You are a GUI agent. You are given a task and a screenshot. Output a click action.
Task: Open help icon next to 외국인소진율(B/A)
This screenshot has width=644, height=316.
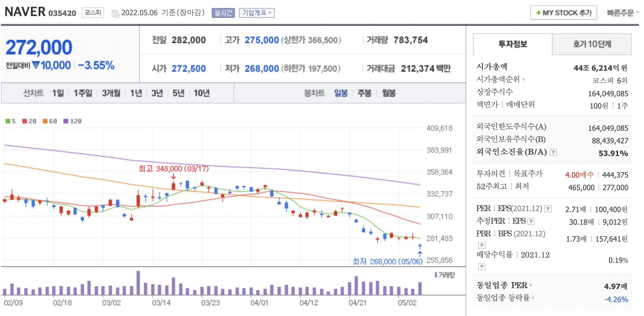point(553,152)
